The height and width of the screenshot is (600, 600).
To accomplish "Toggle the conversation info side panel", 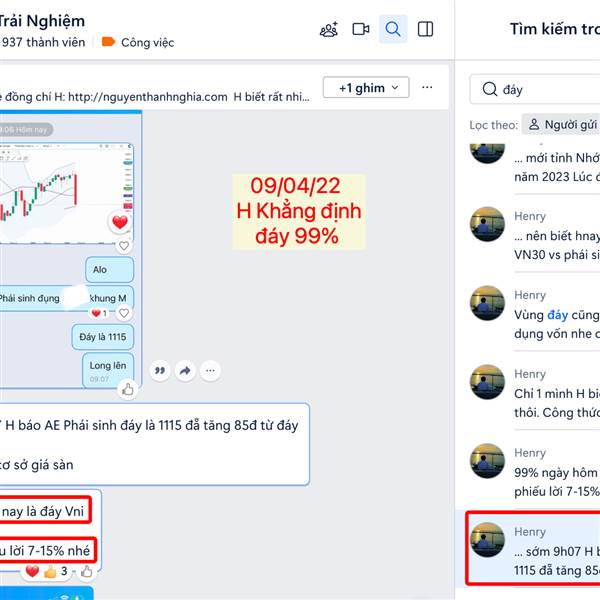I will pos(425,29).
